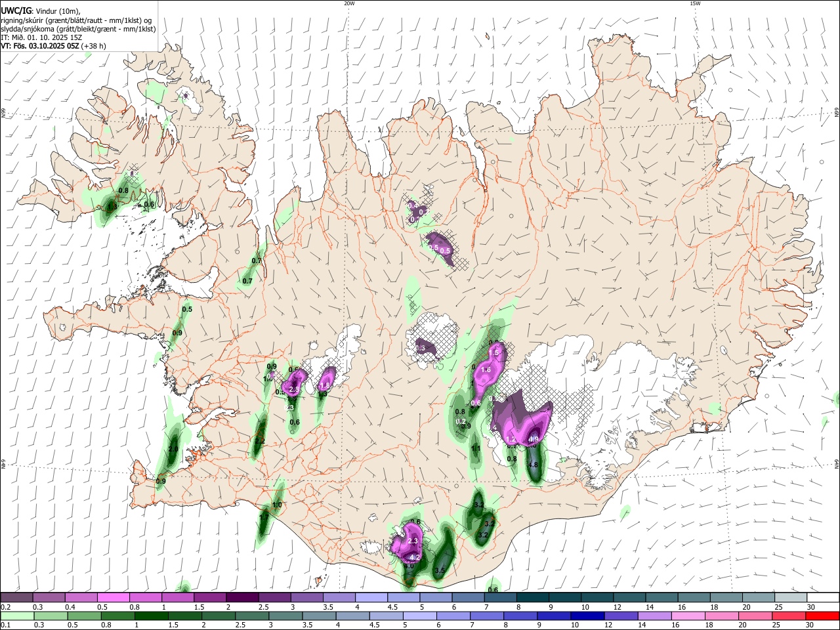
Task: Click the 2.9 value on the west coast
Action: pyautogui.click(x=173, y=450)
